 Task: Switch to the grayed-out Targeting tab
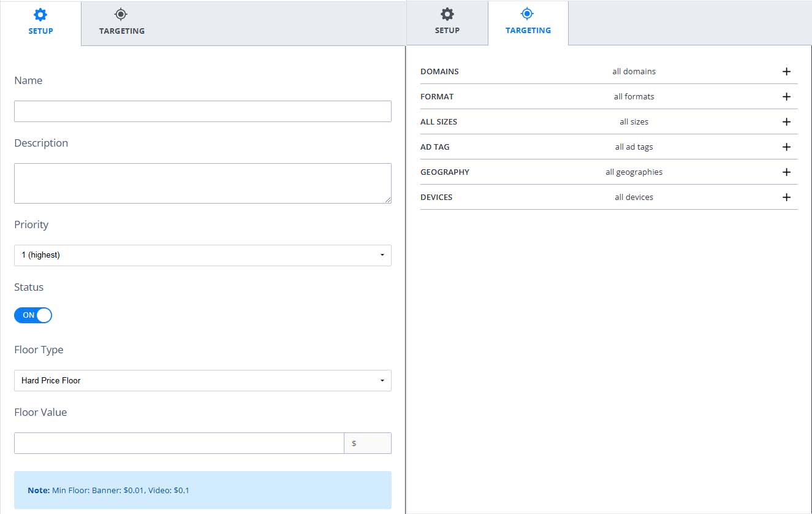tap(121, 23)
